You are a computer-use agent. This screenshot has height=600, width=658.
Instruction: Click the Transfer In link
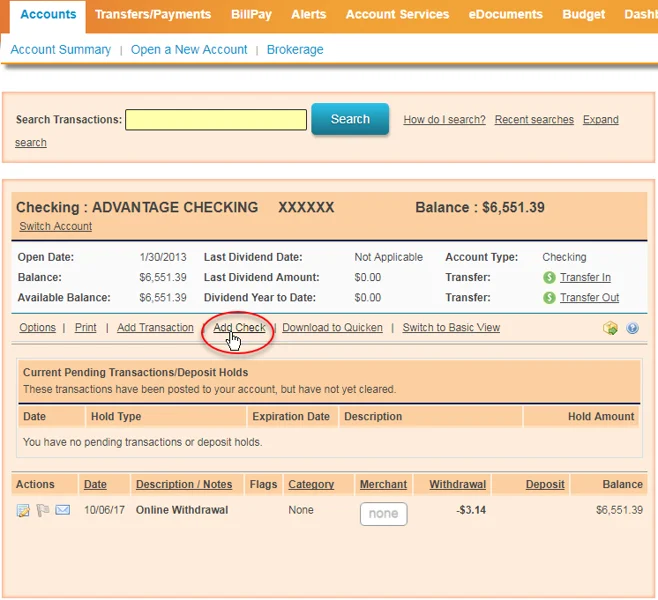[x=585, y=277]
